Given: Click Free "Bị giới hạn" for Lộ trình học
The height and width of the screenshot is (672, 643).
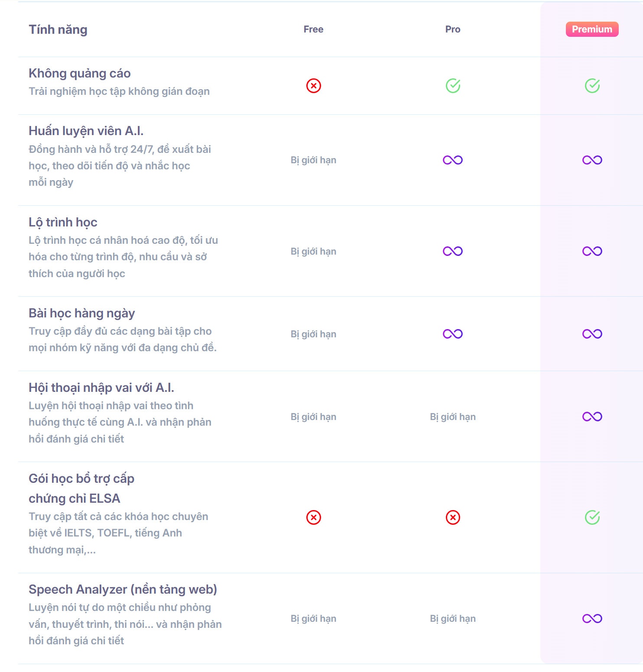Looking at the screenshot, I should (x=313, y=251).
